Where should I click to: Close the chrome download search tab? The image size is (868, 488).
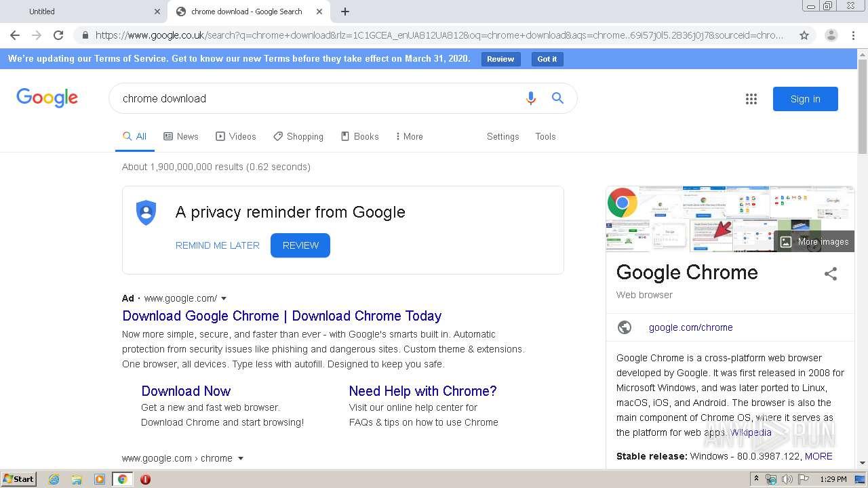click(x=319, y=12)
